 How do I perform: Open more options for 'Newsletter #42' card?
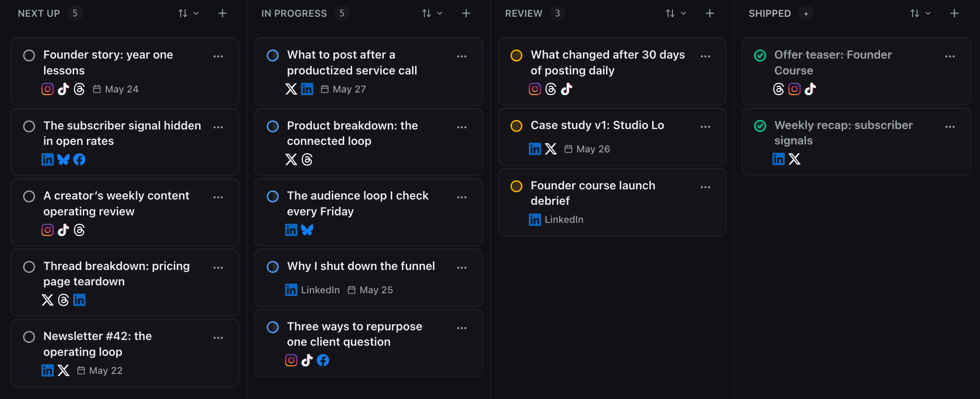[x=218, y=338]
